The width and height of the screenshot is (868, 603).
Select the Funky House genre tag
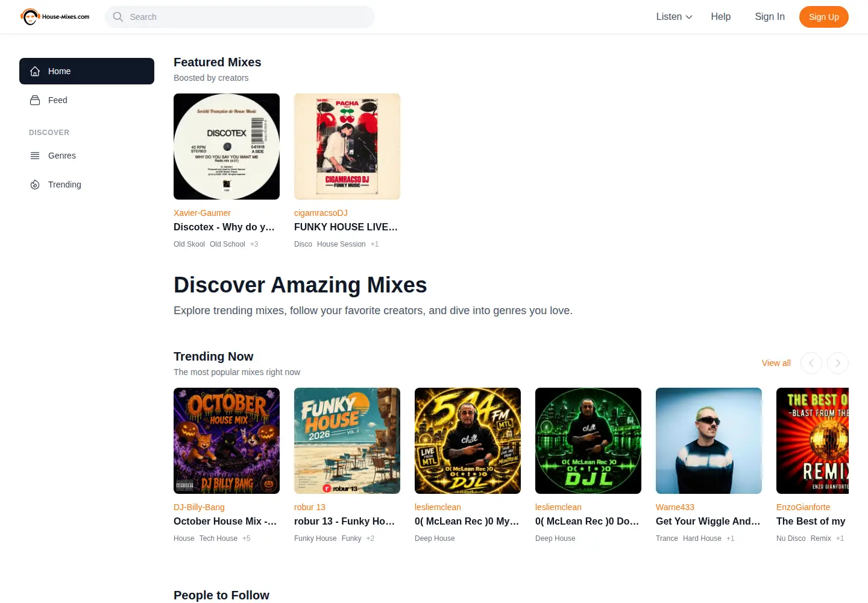[x=315, y=538]
